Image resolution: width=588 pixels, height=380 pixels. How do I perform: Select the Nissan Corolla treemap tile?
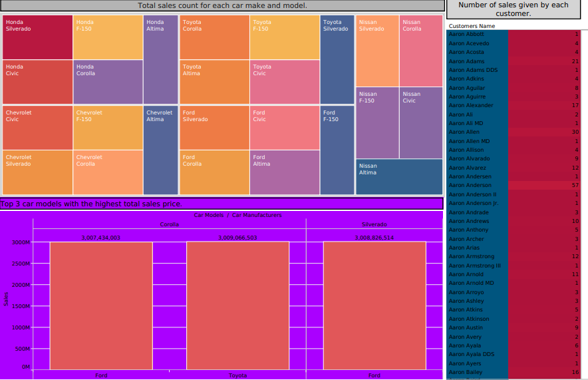[421, 51]
